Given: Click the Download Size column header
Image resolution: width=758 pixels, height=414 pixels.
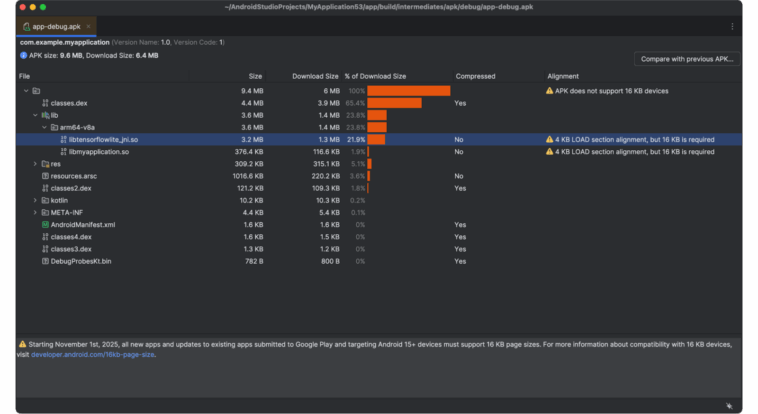Looking at the screenshot, I should pos(315,76).
